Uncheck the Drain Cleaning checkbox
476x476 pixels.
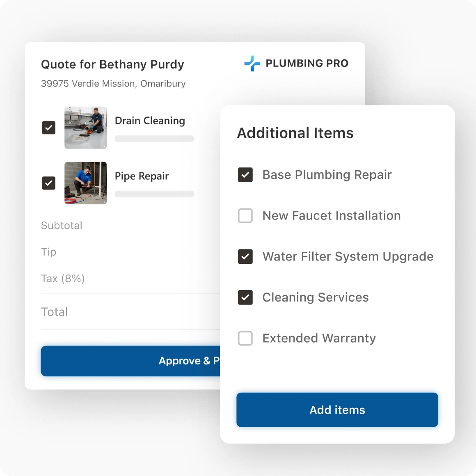[49, 128]
